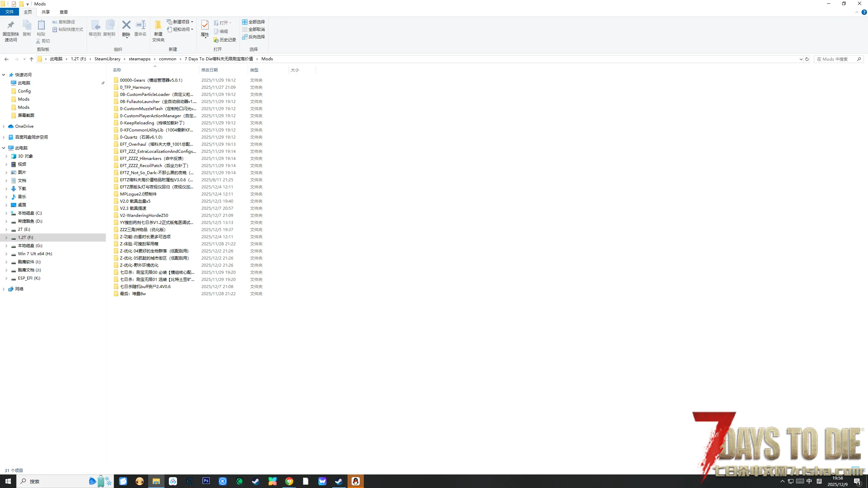This screenshot has width=868, height=488.
Task: Click Select None (全部取消) option
Action: coord(254,29)
